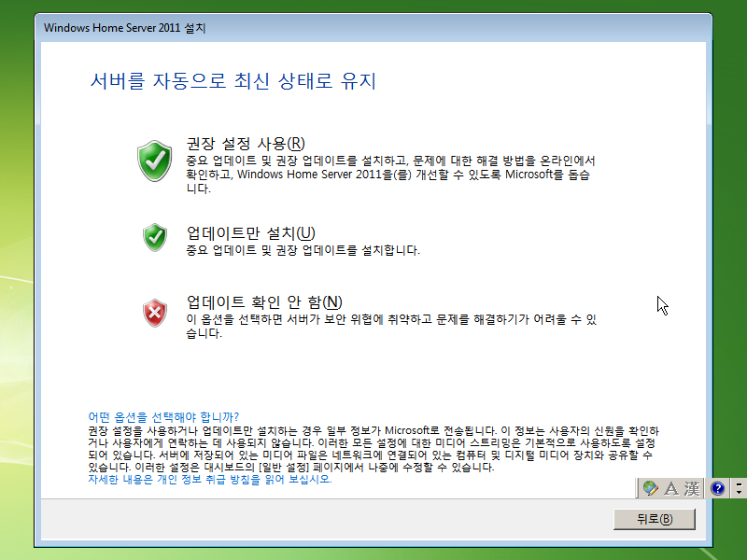The height and width of the screenshot is (560, 747).
Task: Click the large green shield for recommended settings
Action: (x=154, y=161)
